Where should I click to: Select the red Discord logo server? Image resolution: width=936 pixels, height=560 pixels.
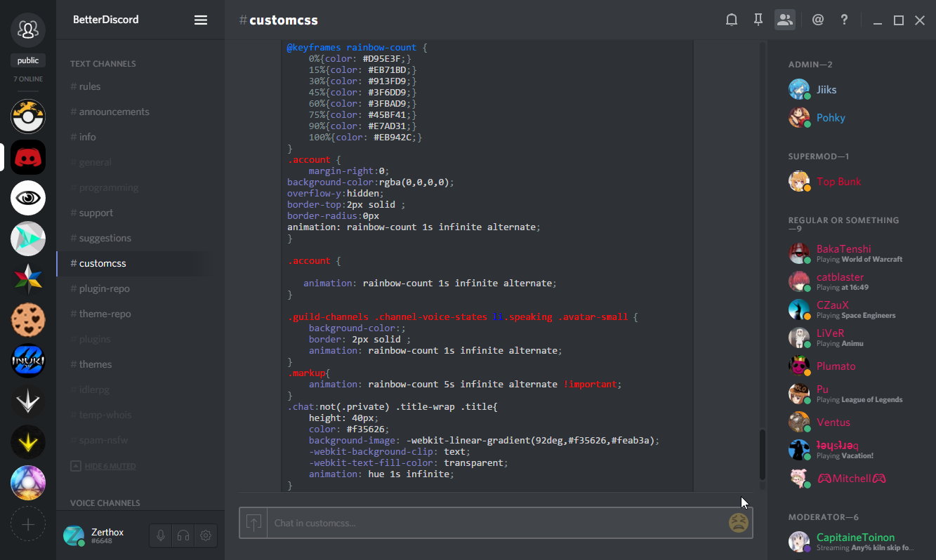[x=28, y=157]
